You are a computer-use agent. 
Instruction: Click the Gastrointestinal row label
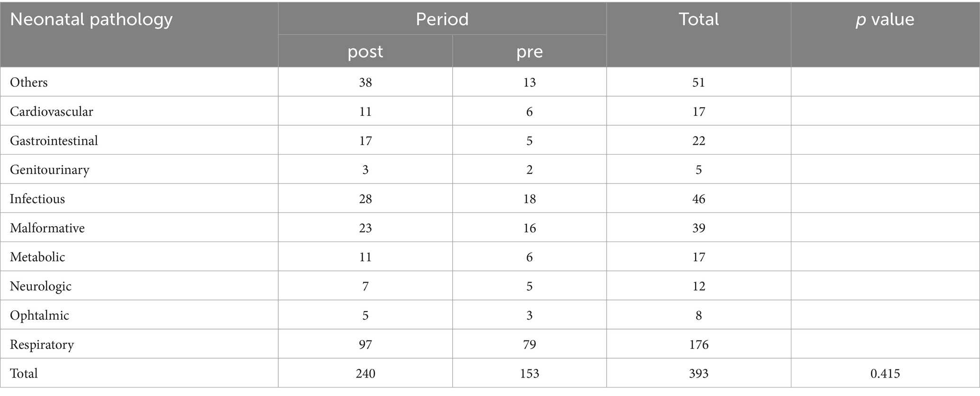coord(54,140)
